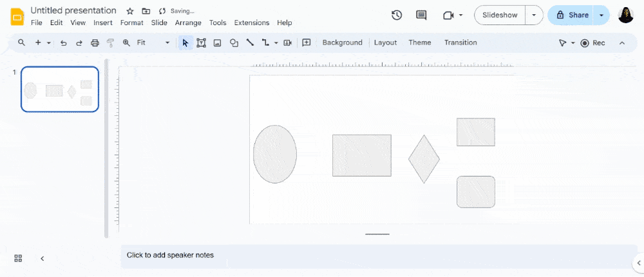Start the Slideshow
The image size is (644, 277).
(500, 15)
